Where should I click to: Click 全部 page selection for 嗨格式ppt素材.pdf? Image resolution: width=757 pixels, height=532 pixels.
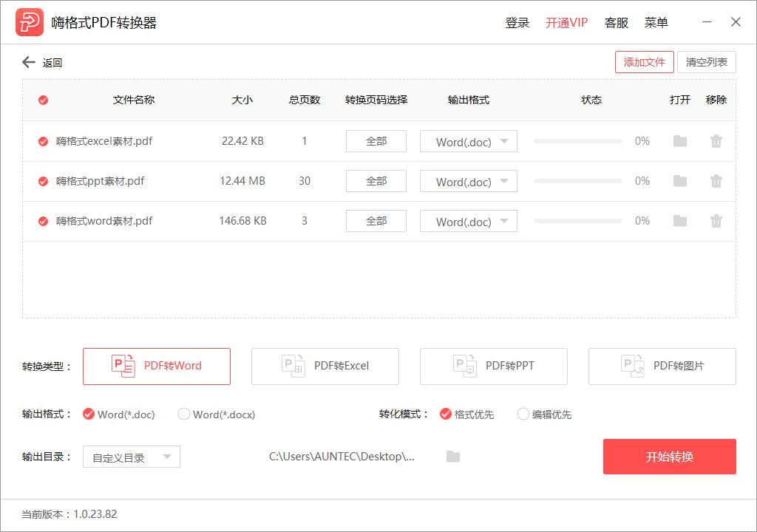[x=376, y=181]
